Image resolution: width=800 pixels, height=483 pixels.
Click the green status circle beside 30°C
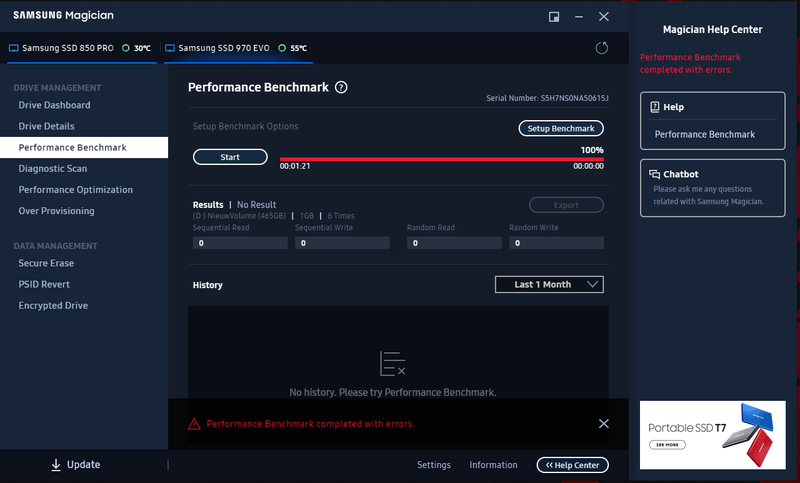126,48
